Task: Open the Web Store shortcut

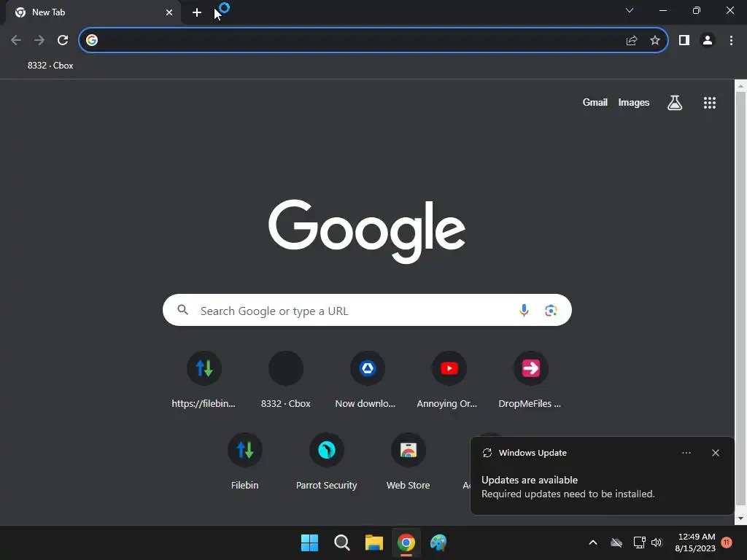Action: [409, 462]
